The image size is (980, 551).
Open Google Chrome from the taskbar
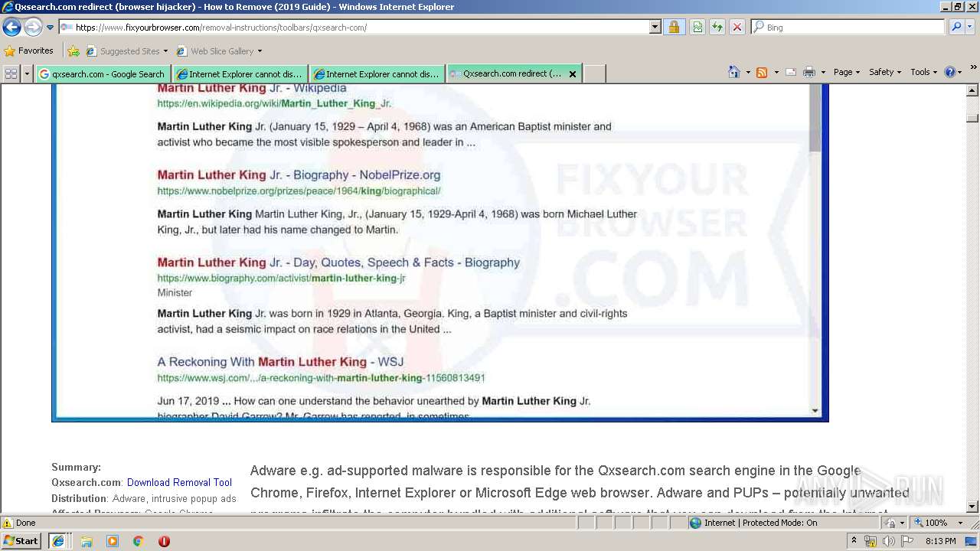point(139,541)
